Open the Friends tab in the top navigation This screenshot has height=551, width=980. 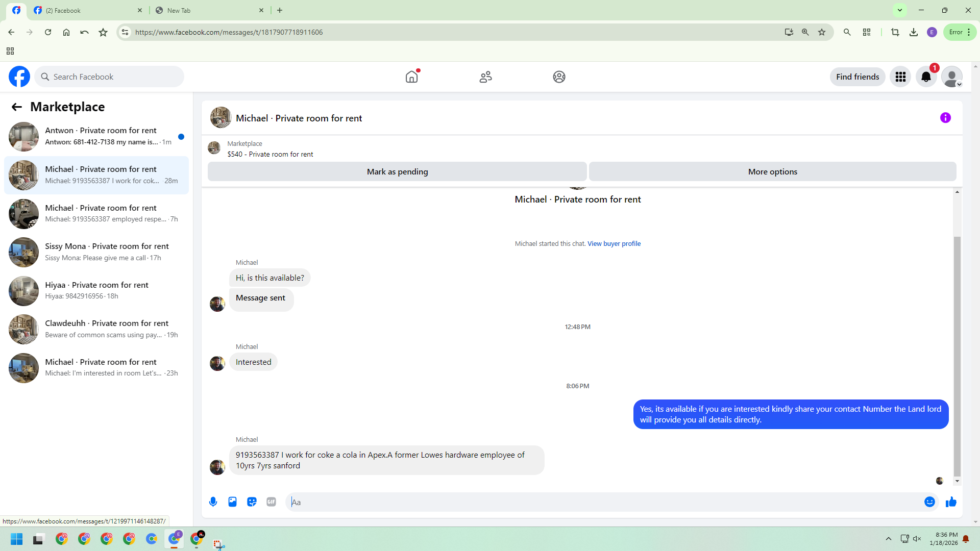click(x=485, y=77)
